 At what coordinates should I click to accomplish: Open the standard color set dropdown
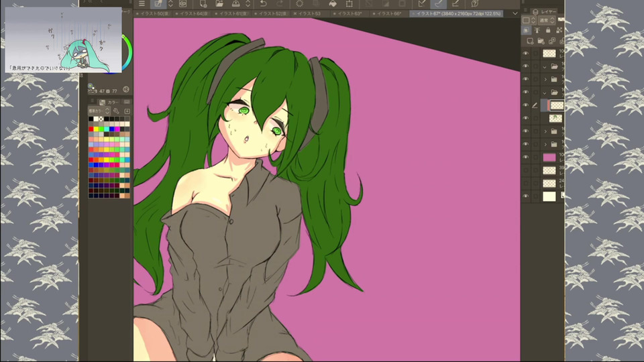coord(98,111)
